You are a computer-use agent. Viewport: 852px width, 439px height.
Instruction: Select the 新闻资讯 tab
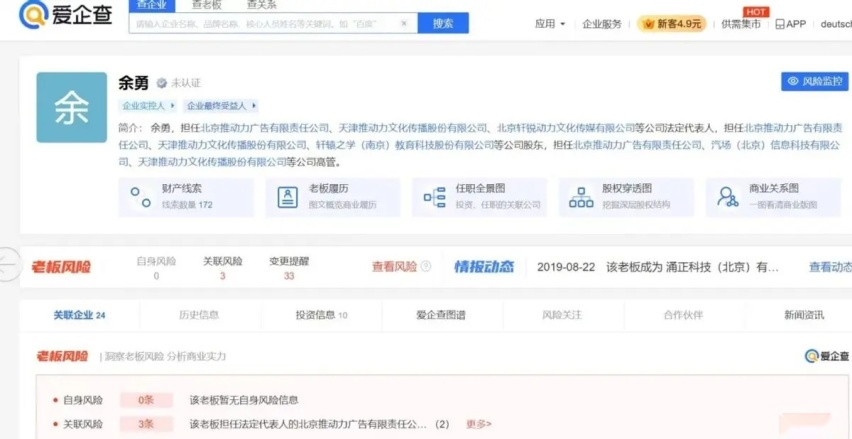click(804, 315)
